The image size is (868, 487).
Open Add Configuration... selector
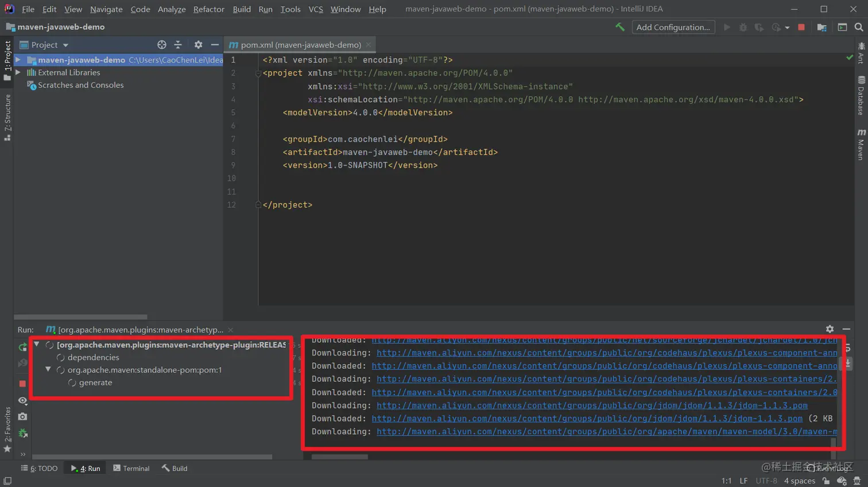click(x=673, y=27)
